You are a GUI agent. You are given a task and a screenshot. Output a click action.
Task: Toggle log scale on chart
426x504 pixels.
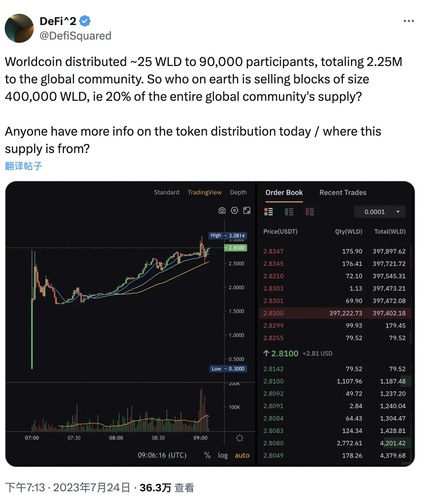coord(223,455)
